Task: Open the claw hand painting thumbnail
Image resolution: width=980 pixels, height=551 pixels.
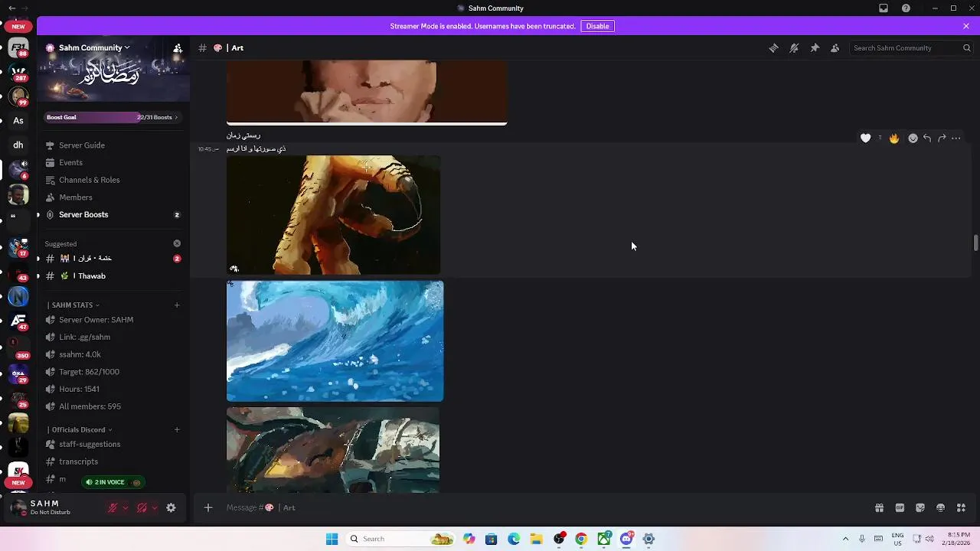Action: 333,215
